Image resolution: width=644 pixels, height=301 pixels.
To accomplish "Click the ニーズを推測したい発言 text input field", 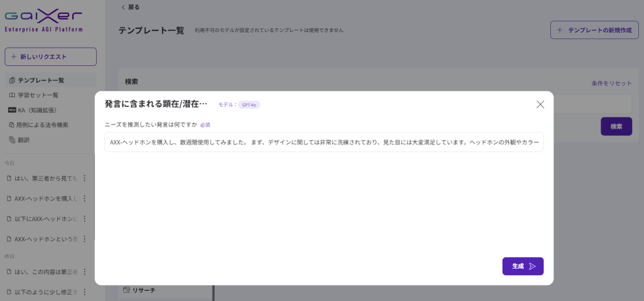I will click(x=324, y=142).
